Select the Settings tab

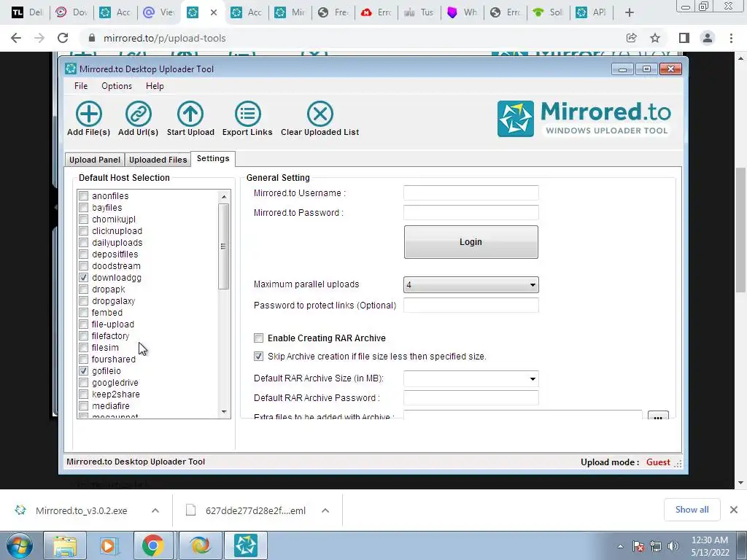click(213, 158)
